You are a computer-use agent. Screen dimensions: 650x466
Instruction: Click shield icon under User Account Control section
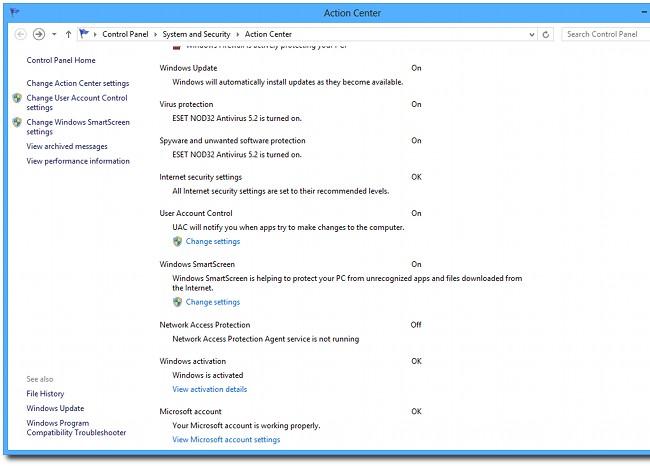(x=177, y=241)
